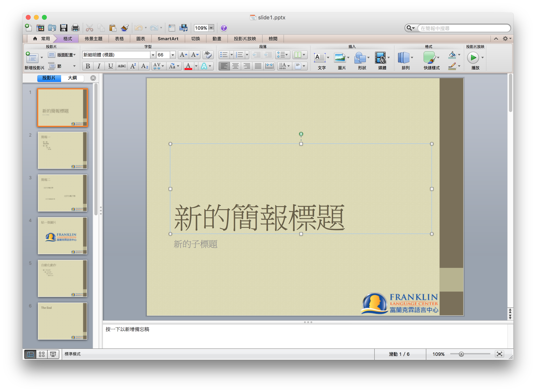Image resolution: width=536 pixels, height=392 pixels.
Task: Play the slideshow with green play button
Action: pyautogui.click(x=473, y=58)
